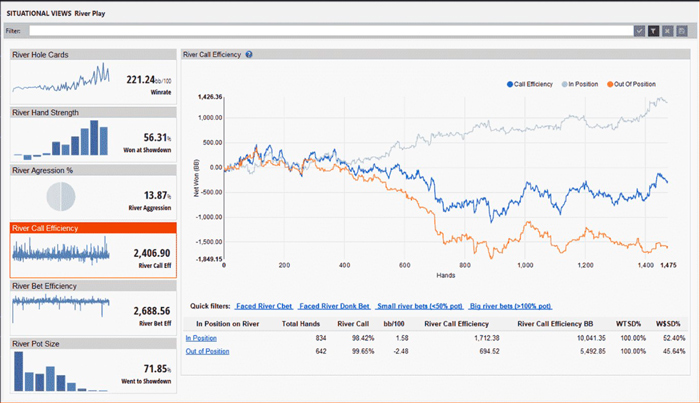Apply Big river bets quick filter
The height and width of the screenshot is (403, 700).
(x=511, y=306)
